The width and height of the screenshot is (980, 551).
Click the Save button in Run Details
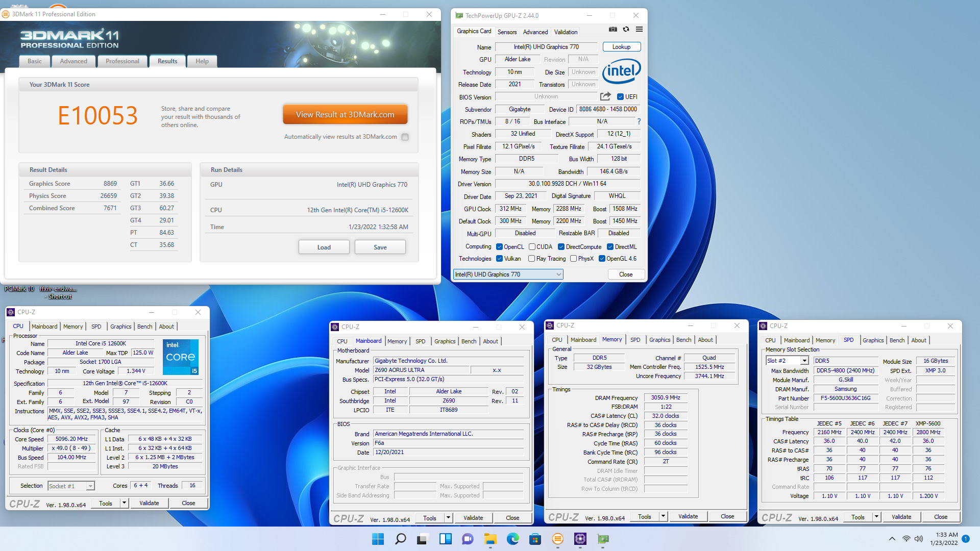pyautogui.click(x=380, y=247)
